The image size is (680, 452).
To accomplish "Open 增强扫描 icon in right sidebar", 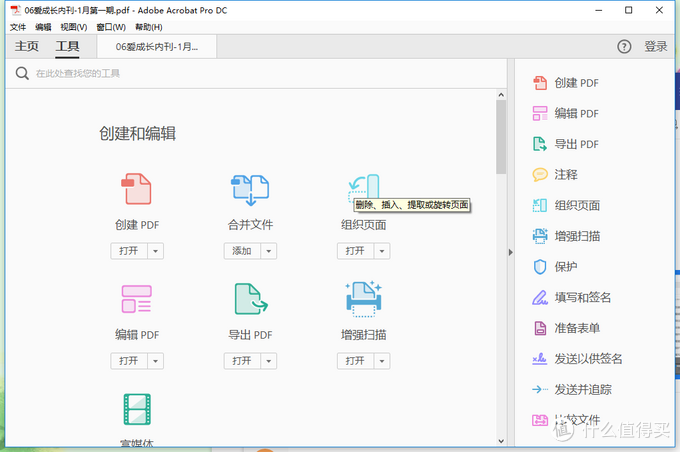I will tap(540, 236).
